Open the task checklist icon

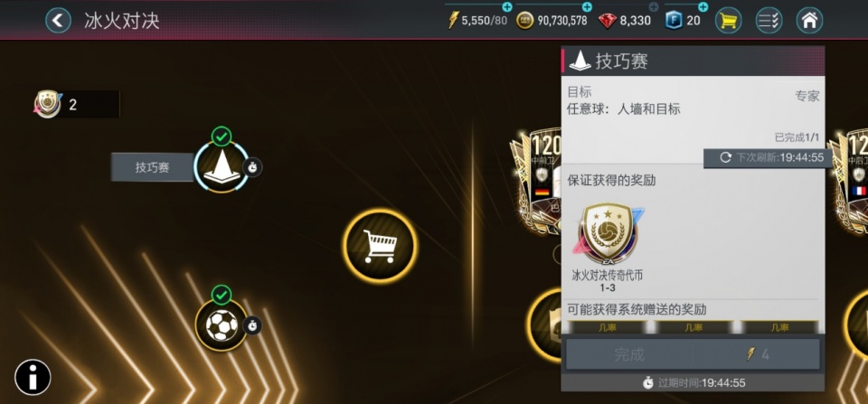pos(769,21)
